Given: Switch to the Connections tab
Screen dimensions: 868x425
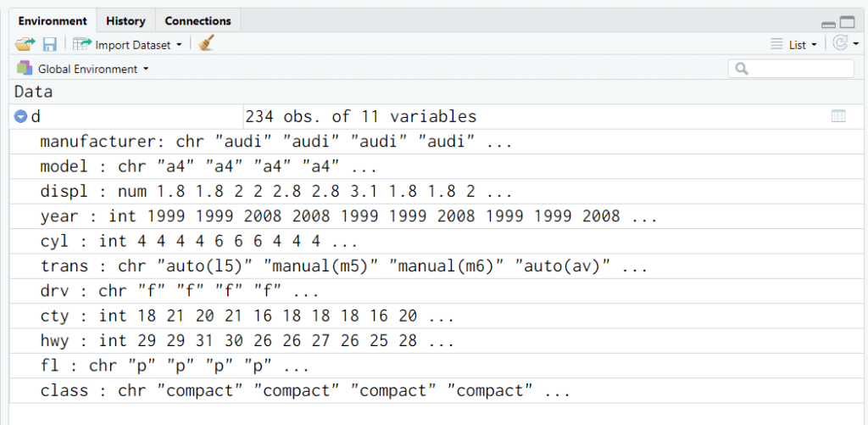Looking at the screenshot, I should click(x=198, y=21).
